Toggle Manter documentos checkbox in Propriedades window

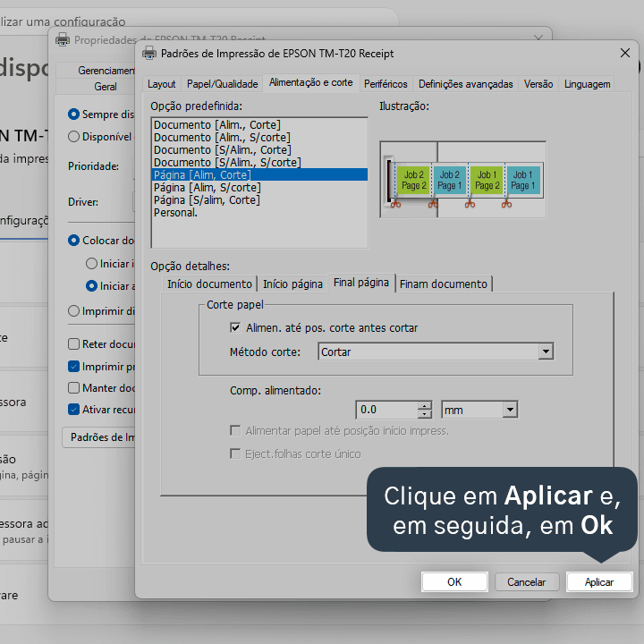(x=73, y=387)
